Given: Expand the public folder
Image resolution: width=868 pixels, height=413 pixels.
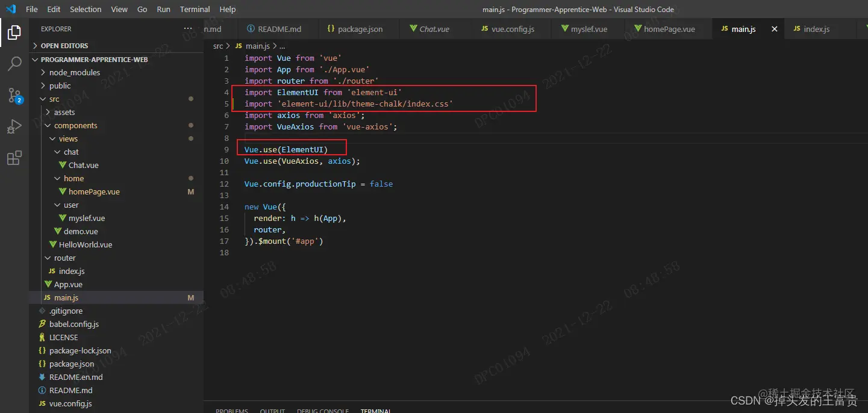Looking at the screenshot, I should (x=43, y=85).
